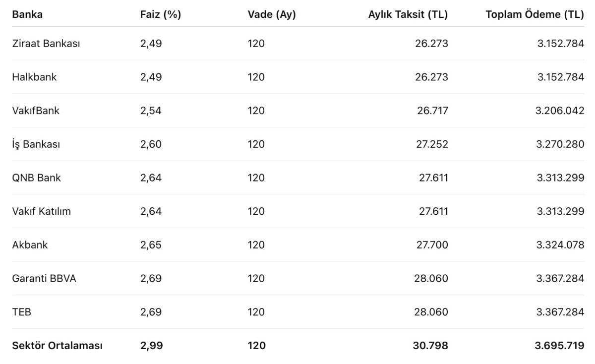
Task: Click the sector average 2,99 rate
Action: click(151, 346)
